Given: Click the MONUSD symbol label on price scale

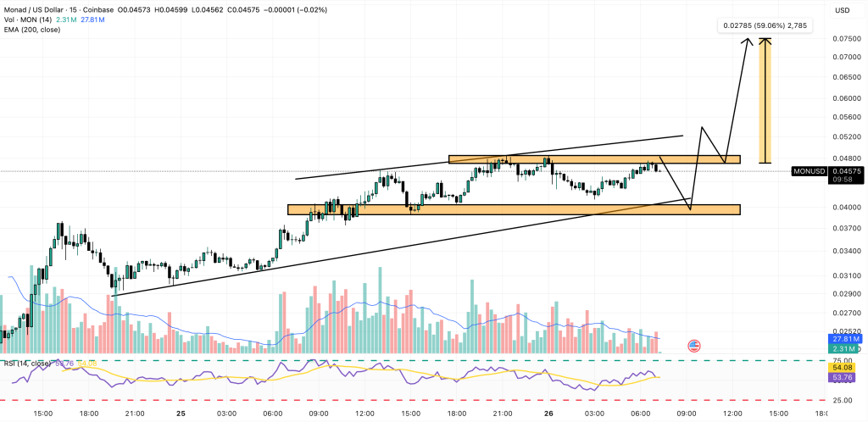Looking at the screenshot, I should tap(808, 171).
